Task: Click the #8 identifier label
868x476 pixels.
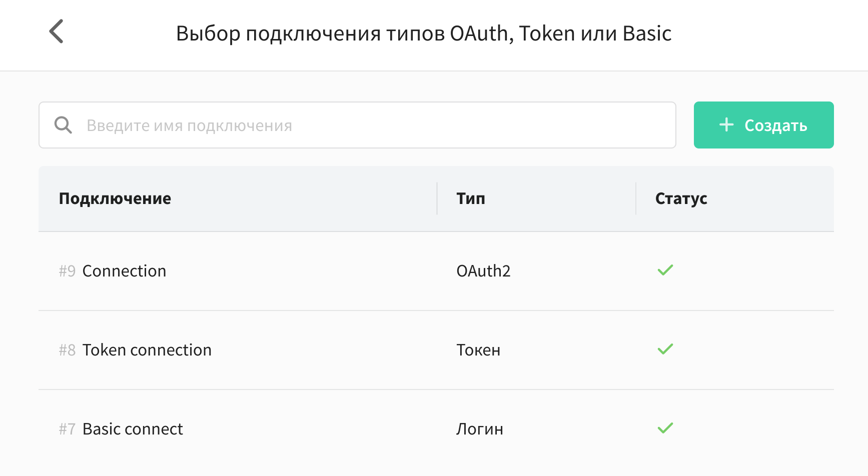Action: pos(67,350)
